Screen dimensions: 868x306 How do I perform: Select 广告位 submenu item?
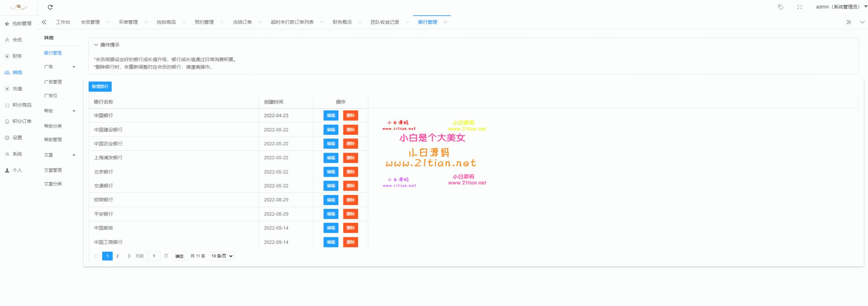point(51,95)
